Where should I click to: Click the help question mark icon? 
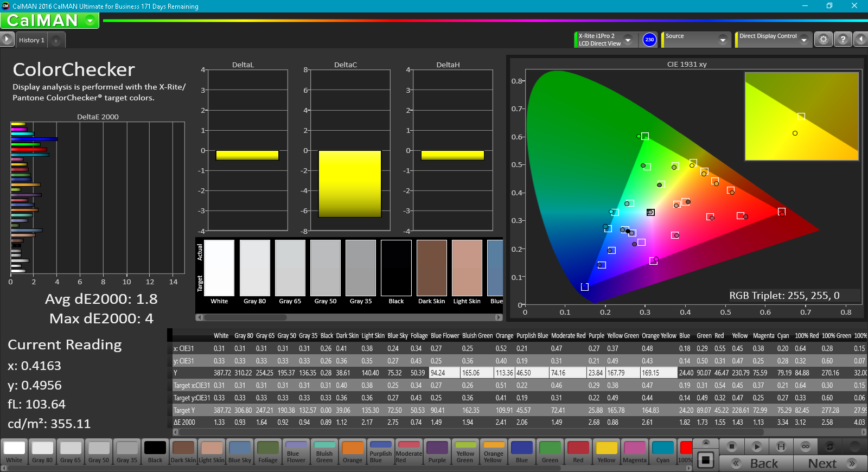pyautogui.click(x=843, y=40)
